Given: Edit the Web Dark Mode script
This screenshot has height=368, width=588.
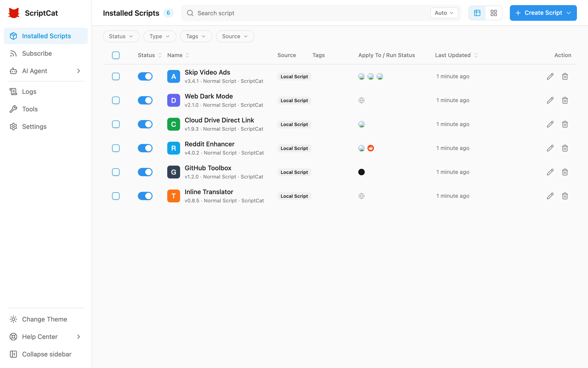Looking at the screenshot, I should click(550, 100).
